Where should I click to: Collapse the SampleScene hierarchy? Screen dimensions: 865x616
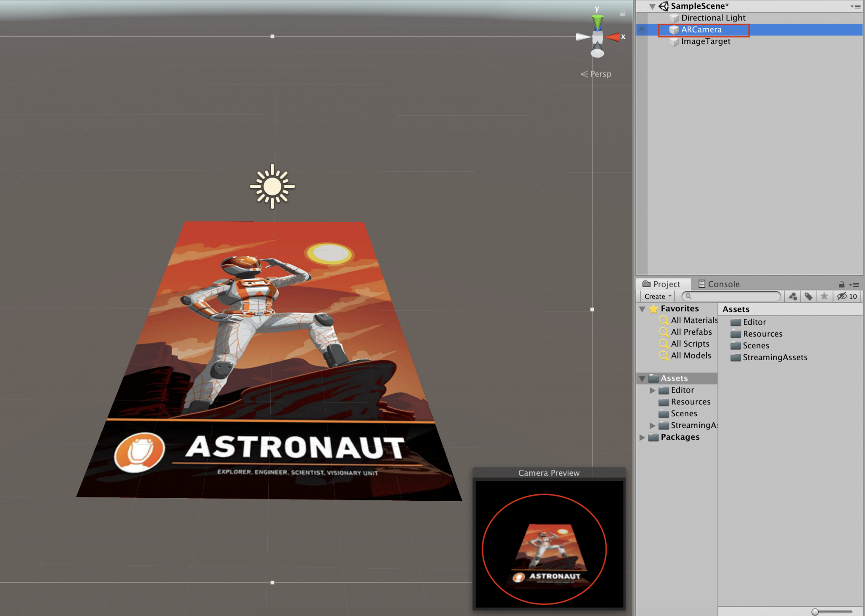(x=652, y=6)
